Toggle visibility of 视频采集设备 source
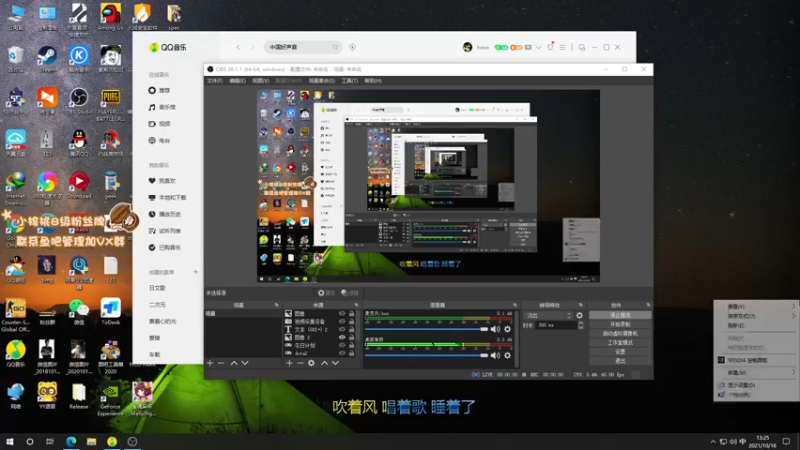This screenshot has height=450, width=800. 342,321
